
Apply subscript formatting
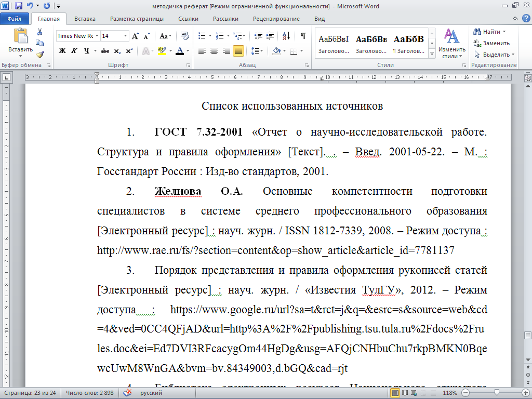click(x=117, y=51)
